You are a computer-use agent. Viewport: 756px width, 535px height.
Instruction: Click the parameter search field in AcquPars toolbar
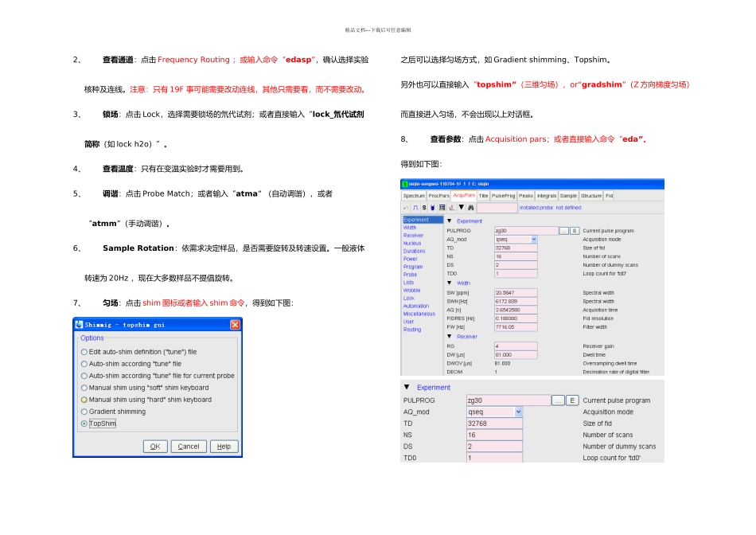click(497, 208)
